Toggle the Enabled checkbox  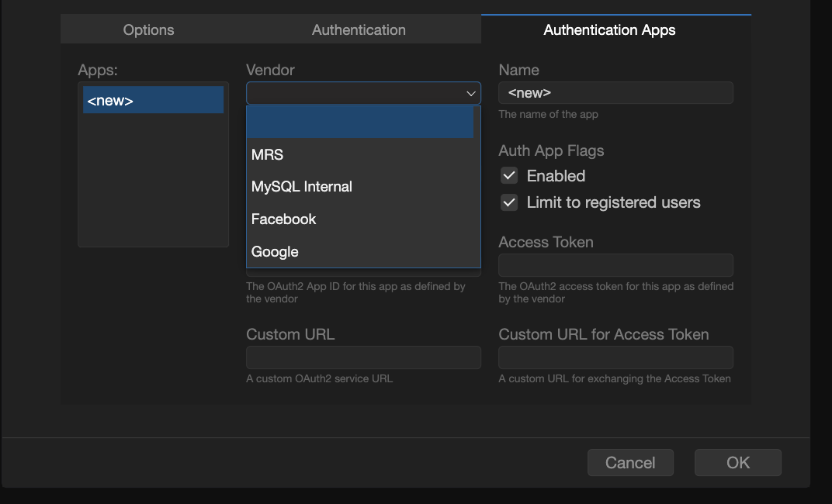(509, 176)
